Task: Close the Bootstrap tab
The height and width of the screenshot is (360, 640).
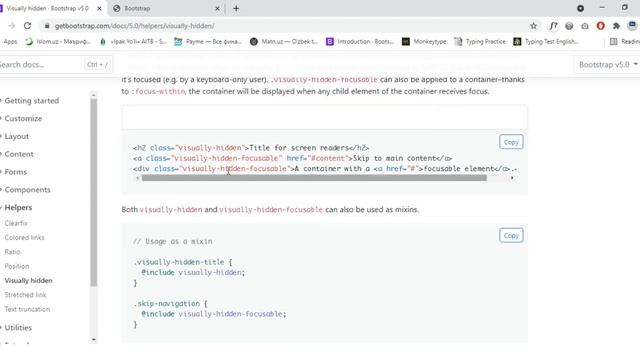Action: 217,8
